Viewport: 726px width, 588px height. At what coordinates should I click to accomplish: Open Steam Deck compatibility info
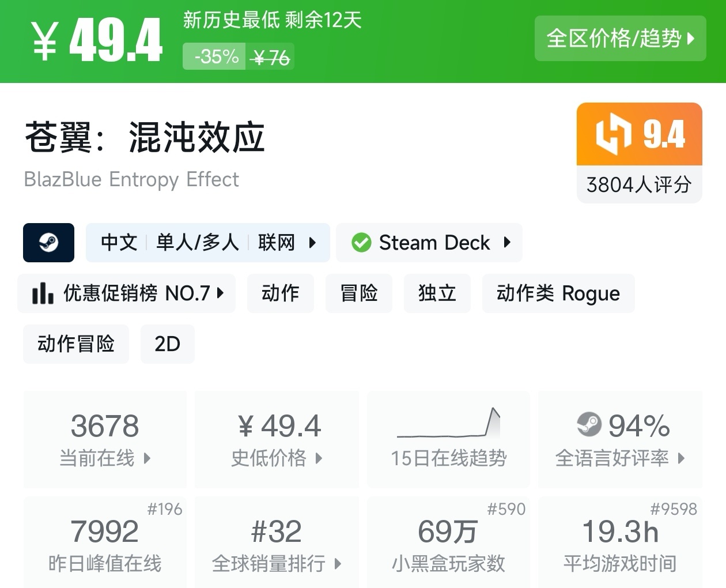[429, 243]
